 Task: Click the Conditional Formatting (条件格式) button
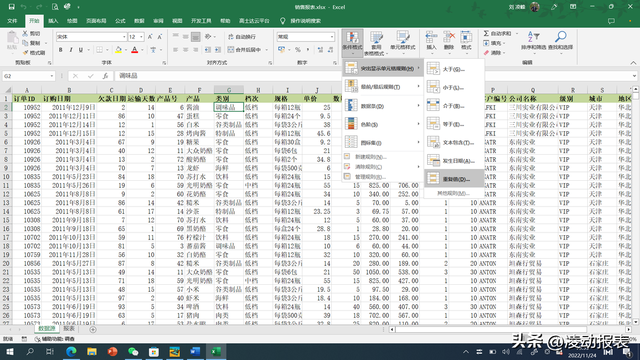click(x=352, y=42)
